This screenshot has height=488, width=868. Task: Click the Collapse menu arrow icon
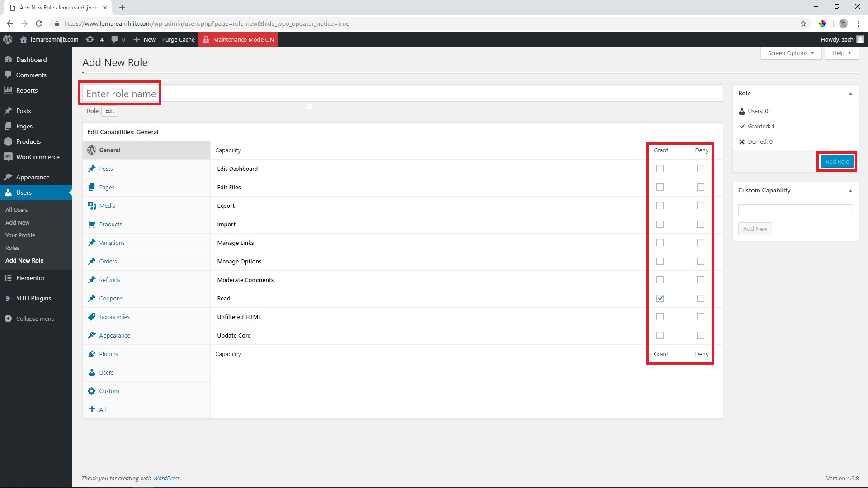tap(8, 319)
